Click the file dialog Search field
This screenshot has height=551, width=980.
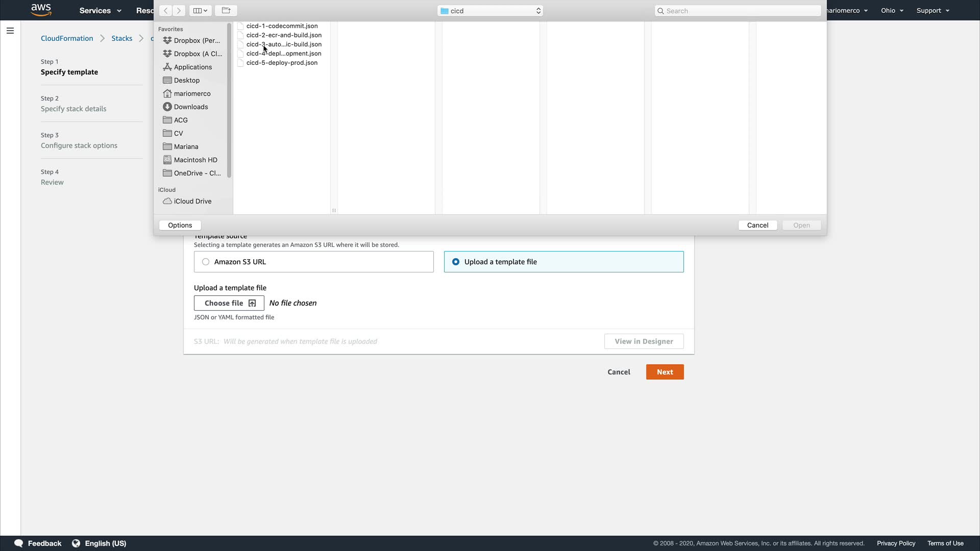(x=738, y=11)
